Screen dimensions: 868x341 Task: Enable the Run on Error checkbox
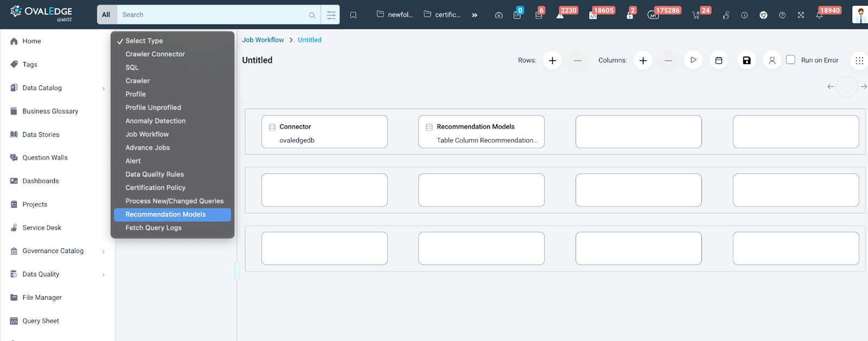791,60
